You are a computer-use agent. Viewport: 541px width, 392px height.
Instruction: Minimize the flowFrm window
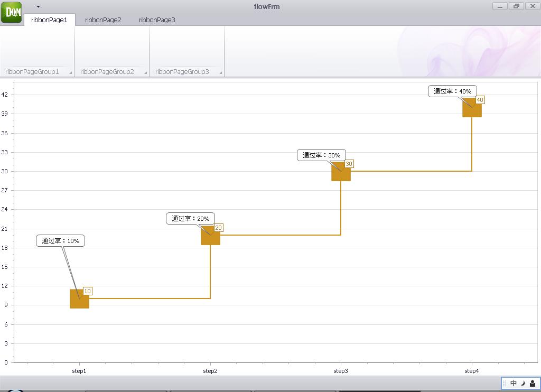(500, 6)
